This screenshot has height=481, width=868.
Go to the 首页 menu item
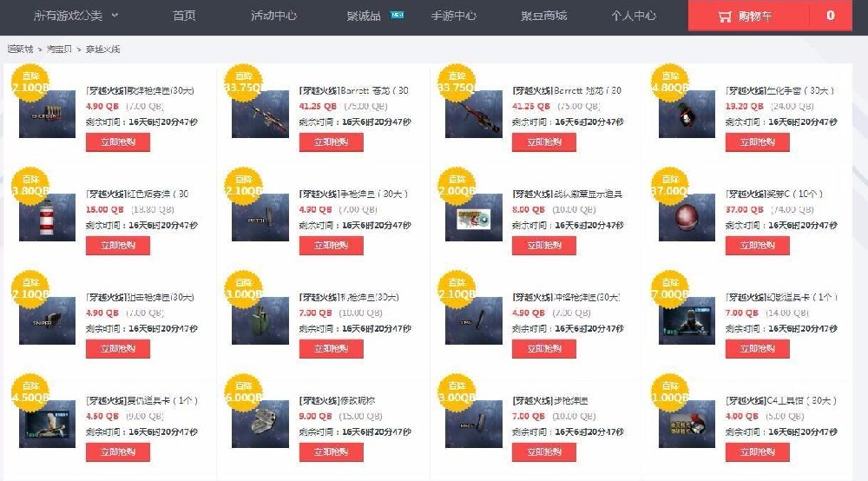point(184,16)
